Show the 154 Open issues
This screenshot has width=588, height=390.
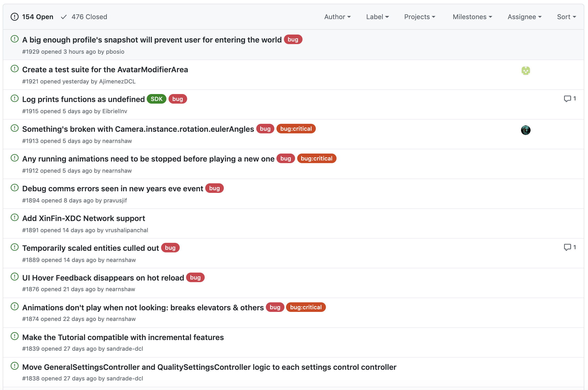pyautogui.click(x=37, y=17)
